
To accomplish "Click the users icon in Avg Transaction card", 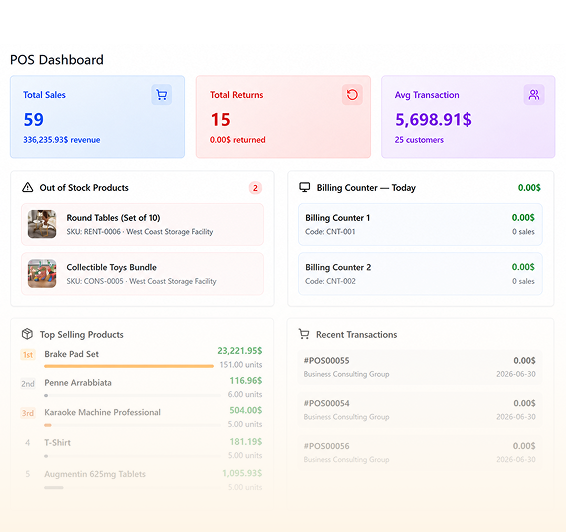I will coord(534,95).
